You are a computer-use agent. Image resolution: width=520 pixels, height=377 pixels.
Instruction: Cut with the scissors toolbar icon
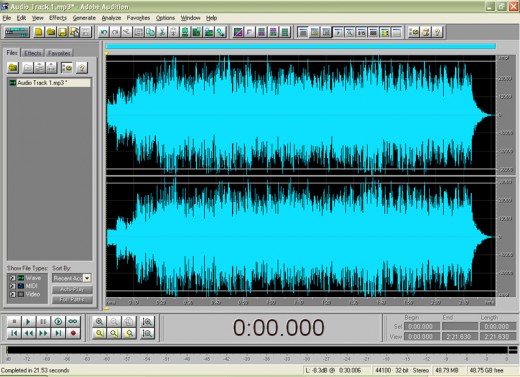(x=162, y=32)
